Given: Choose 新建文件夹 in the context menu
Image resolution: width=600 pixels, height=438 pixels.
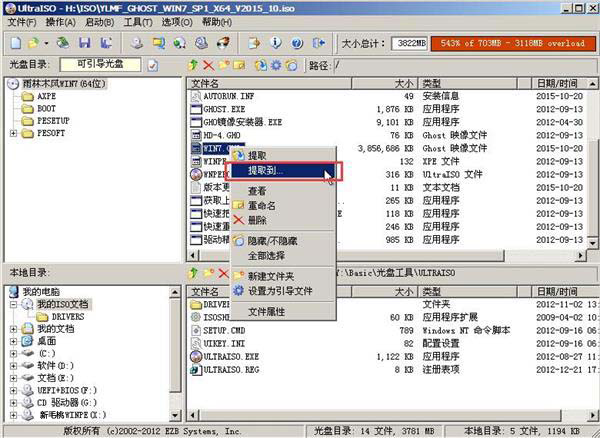Looking at the screenshot, I should click(283, 276).
